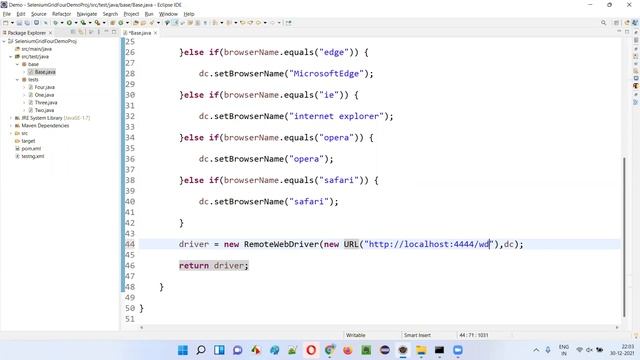Minimize the Package Explorer view
This screenshot has height=360, width=640.
106,32
